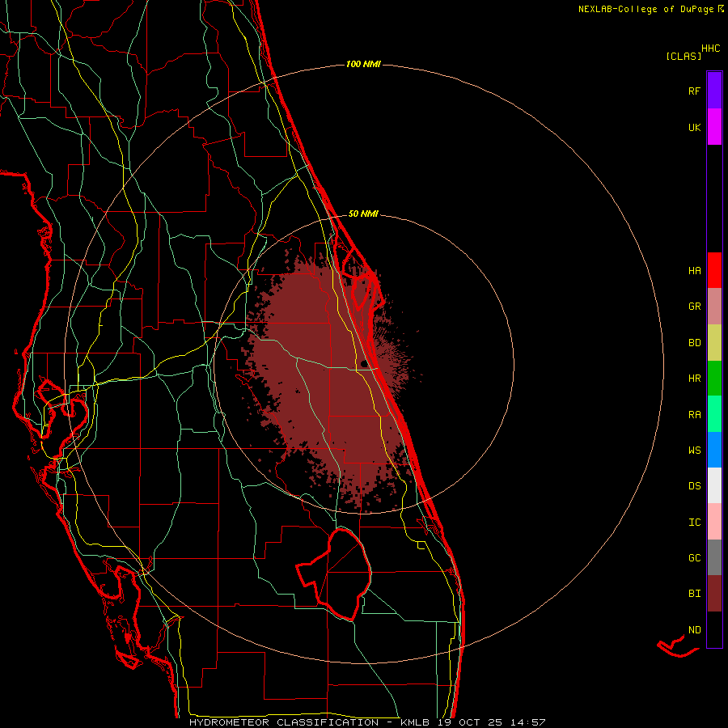The width and height of the screenshot is (728, 728).
Task: Click the "HR" legend label
Action: (x=694, y=379)
